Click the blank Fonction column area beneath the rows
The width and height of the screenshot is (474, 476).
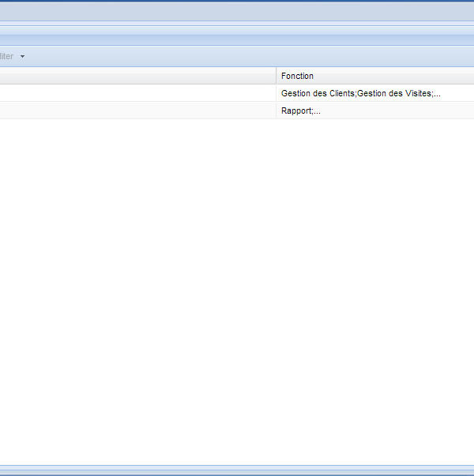[x=375, y=276]
